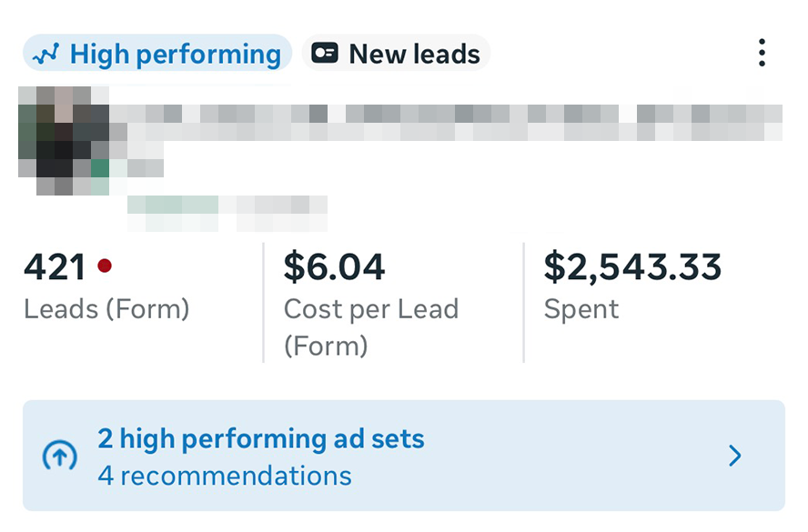Select the High performing badge label
The image size is (808, 532).
[175, 54]
